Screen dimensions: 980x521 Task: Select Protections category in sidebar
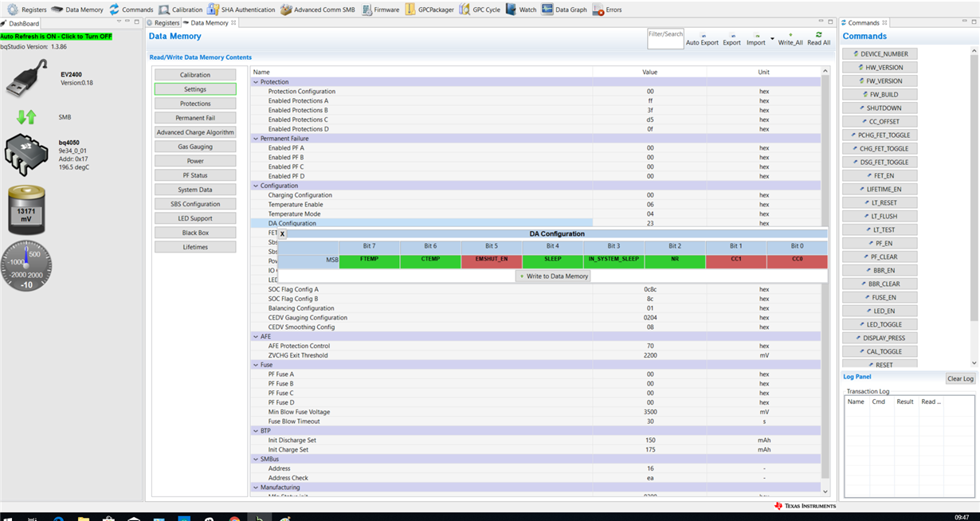195,104
